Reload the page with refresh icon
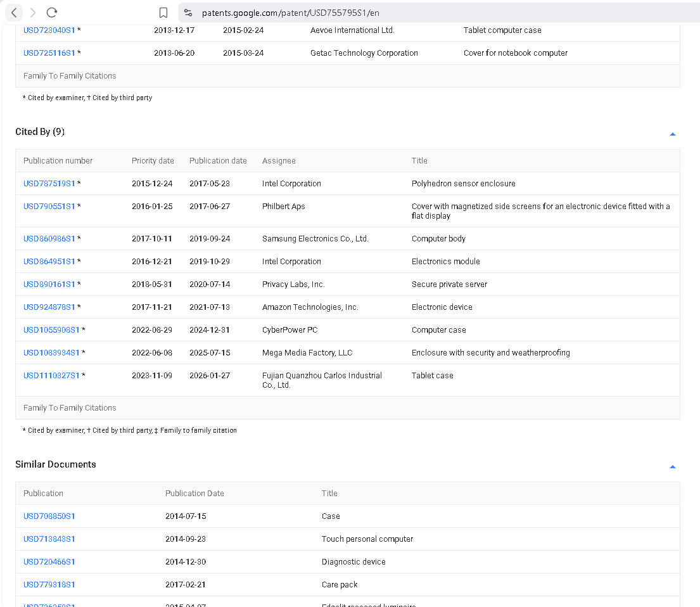Image resolution: width=700 pixels, height=607 pixels. 52,13
